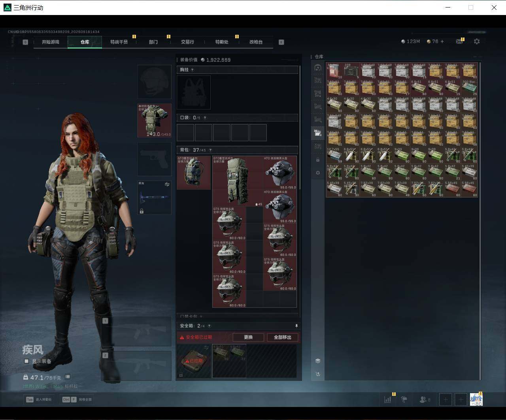Open the flag icon in bottom bar
Viewport: 506px width, 420px height.
pyautogui.click(x=404, y=399)
